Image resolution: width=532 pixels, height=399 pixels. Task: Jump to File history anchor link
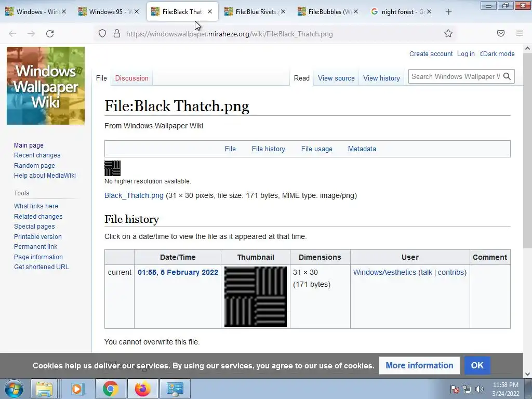tap(269, 149)
